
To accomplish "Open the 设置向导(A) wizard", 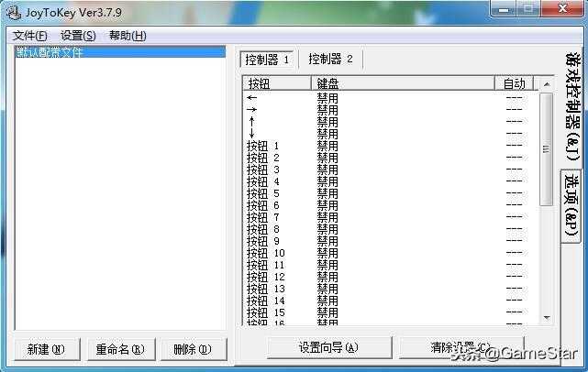I will 329,347.
